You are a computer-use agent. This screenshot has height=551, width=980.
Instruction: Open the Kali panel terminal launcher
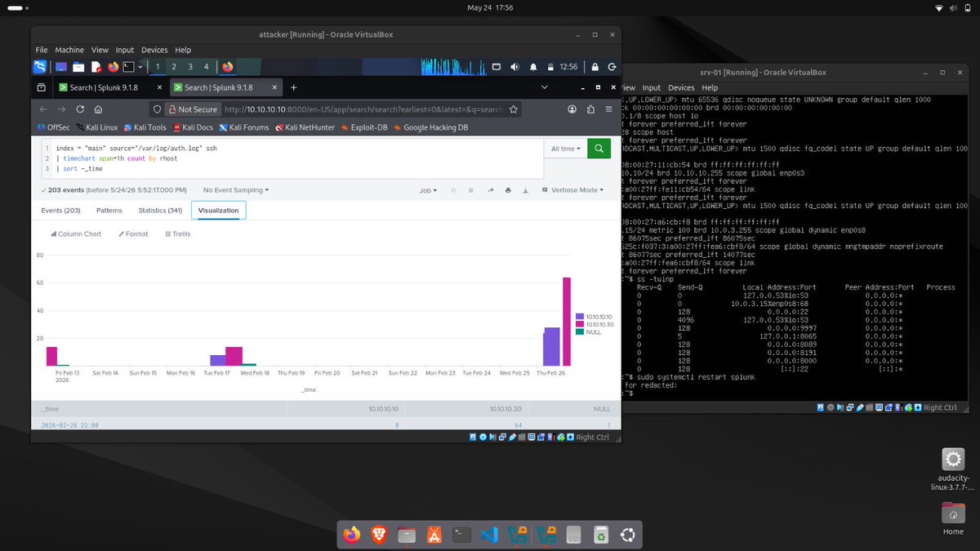coord(129,67)
